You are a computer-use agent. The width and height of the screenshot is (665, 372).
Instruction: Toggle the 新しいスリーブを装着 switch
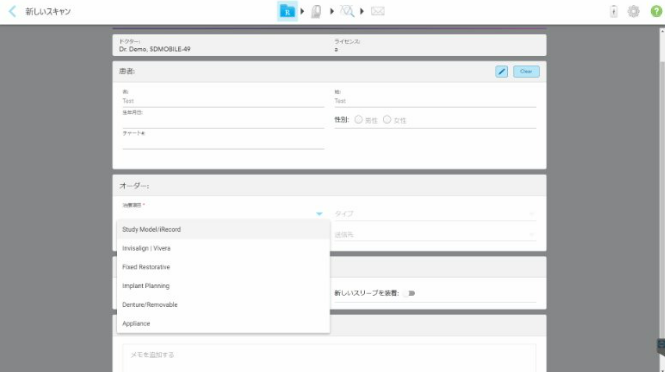410,293
